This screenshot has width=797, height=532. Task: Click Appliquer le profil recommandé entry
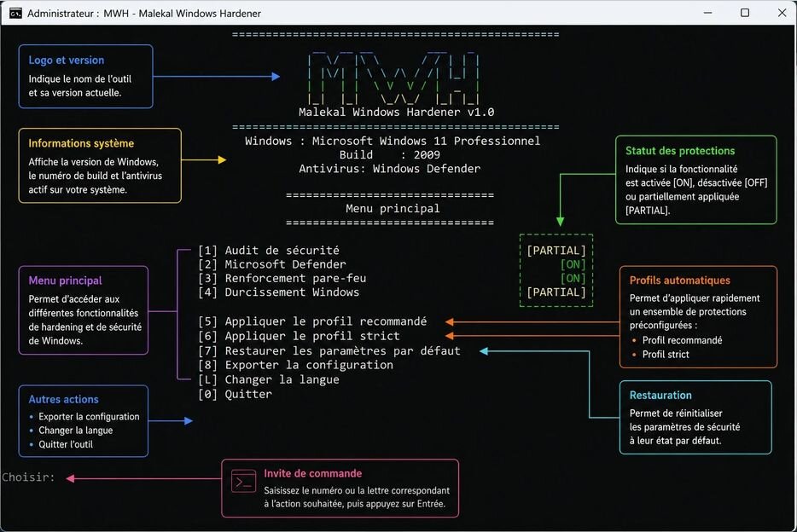[312, 321]
